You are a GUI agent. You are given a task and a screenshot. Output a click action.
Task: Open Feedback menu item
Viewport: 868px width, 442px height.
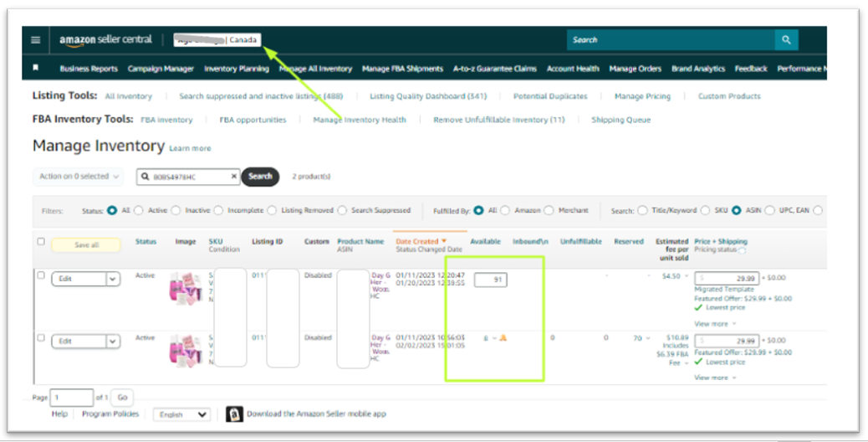(x=751, y=69)
